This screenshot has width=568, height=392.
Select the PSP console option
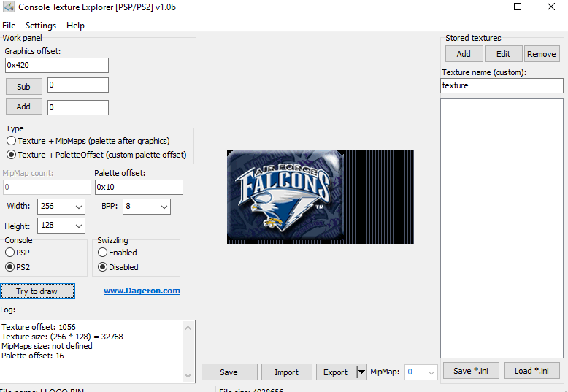point(18,253)
